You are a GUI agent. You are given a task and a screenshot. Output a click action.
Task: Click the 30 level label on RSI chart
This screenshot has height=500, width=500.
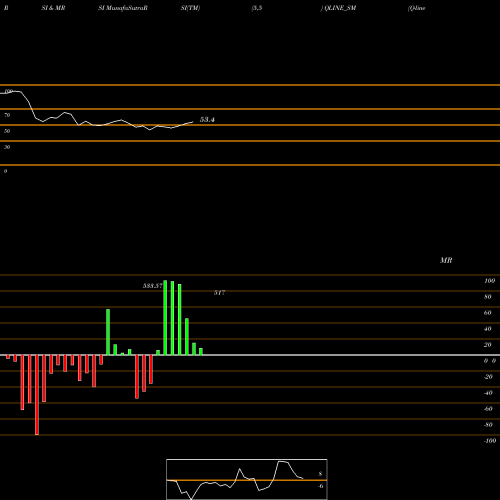[x=7, y=147]
